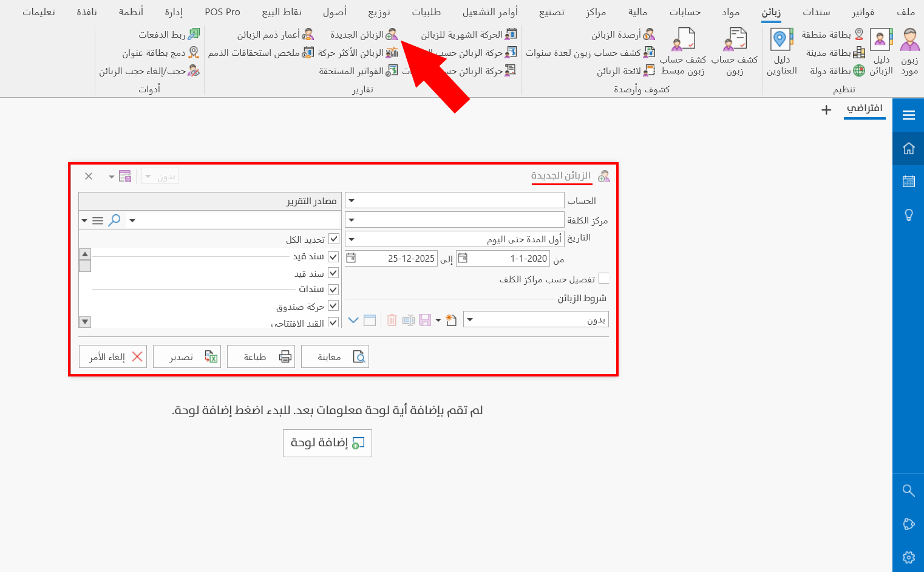924x572 pixels.
Task: Click the magnifier icon in مصادر التقرير panel
Action: 115,220
